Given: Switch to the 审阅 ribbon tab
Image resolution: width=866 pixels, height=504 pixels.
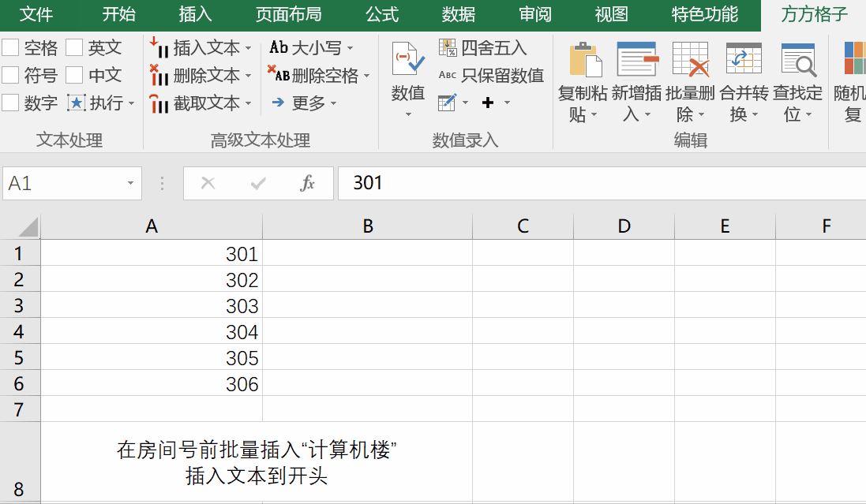Looking at the screenshot, I should click(x=535, y=14).
